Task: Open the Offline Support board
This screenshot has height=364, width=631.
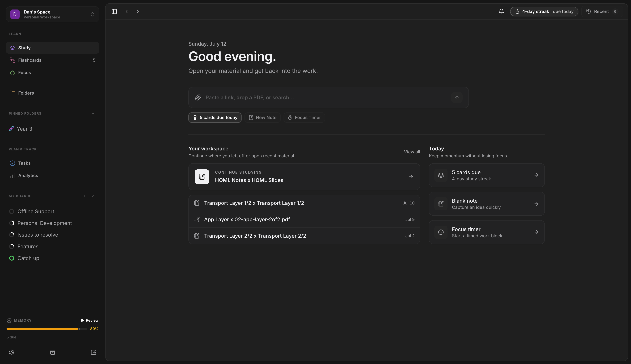Action: pos(53,212)
